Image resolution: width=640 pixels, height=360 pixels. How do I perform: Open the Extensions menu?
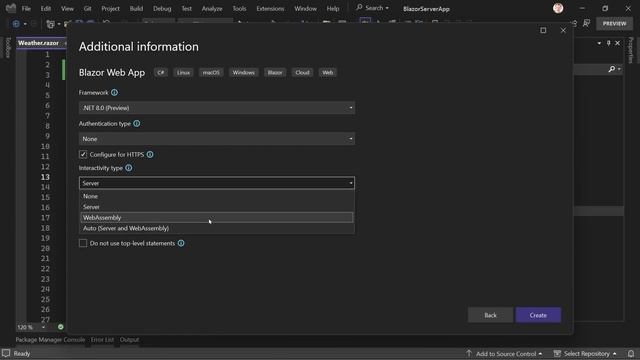(270, 9)
